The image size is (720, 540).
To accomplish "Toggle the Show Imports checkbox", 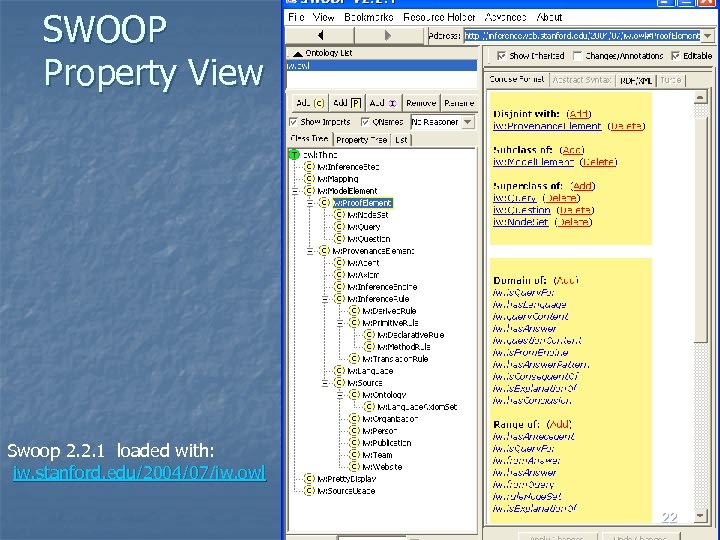I will click(x=293, y=122).
